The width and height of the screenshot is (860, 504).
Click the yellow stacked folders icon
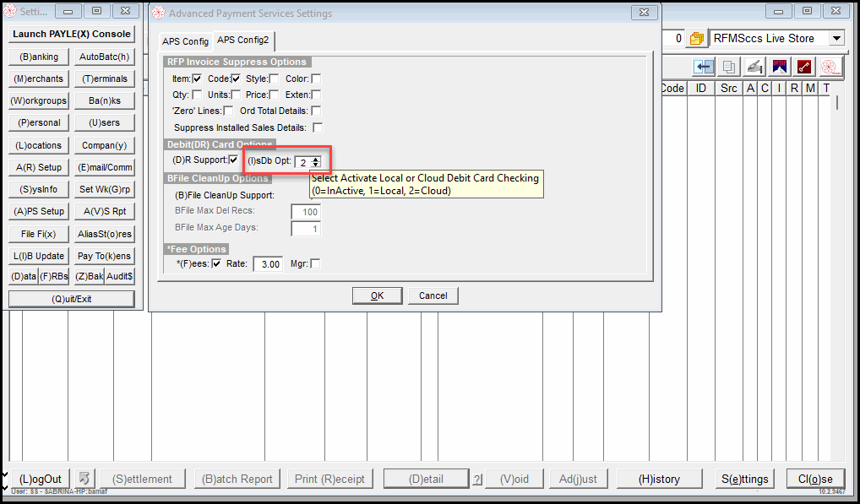697,38
